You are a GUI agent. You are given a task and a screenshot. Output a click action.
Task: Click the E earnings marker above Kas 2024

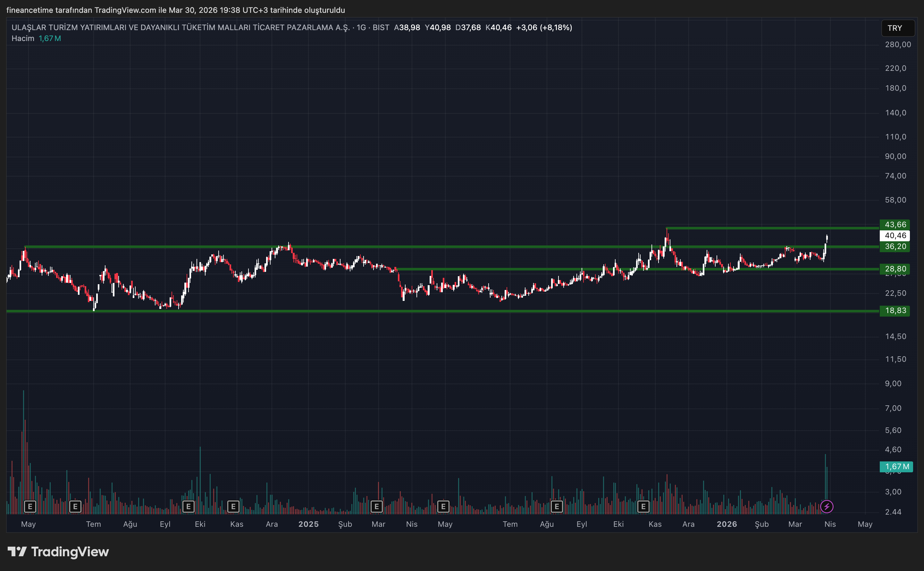pos(233,506)
